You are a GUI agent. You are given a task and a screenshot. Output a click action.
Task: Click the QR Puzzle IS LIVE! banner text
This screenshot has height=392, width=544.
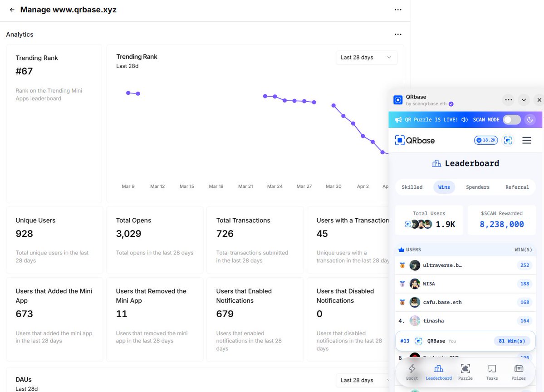pos(431,120)
